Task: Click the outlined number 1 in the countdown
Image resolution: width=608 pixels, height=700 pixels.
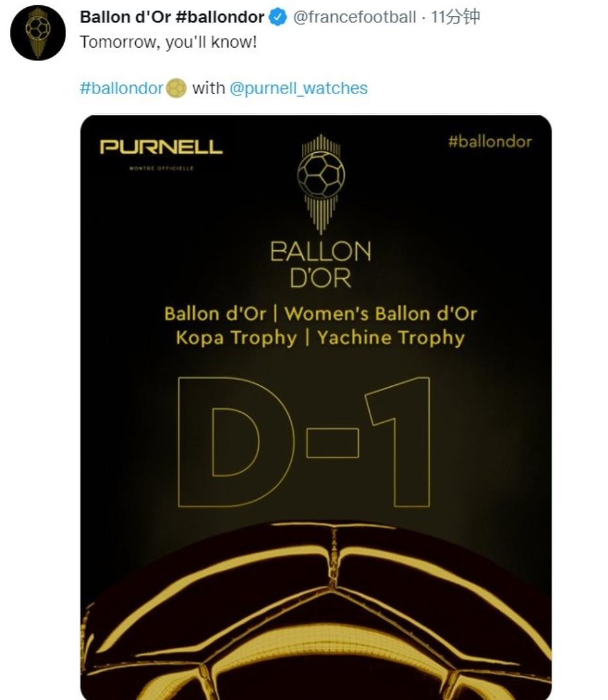Action: pos(398,442)
